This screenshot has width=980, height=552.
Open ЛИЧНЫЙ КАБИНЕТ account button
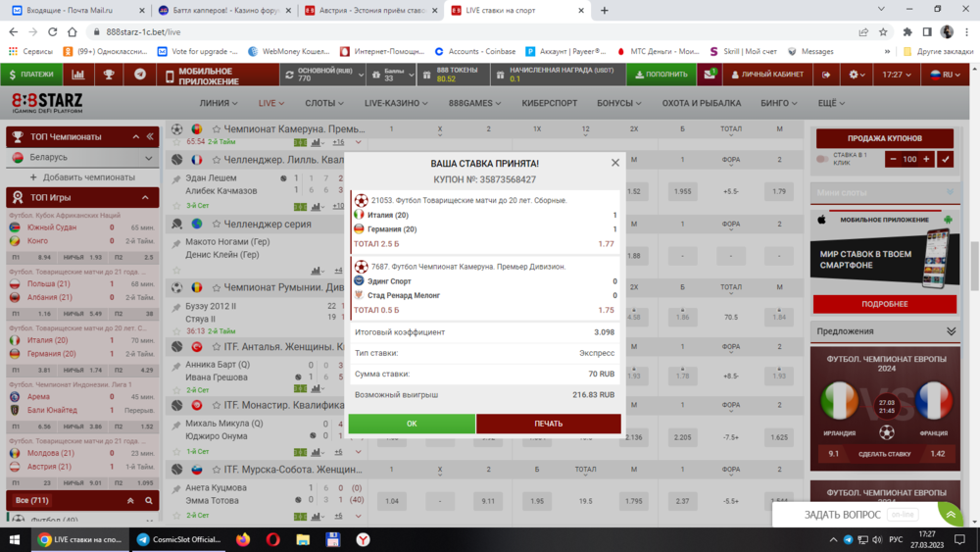pyautogui.click(x=767, y=75)
